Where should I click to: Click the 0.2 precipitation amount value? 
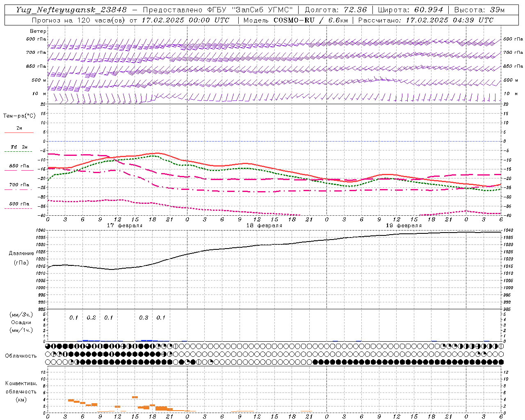pos(91,317)
